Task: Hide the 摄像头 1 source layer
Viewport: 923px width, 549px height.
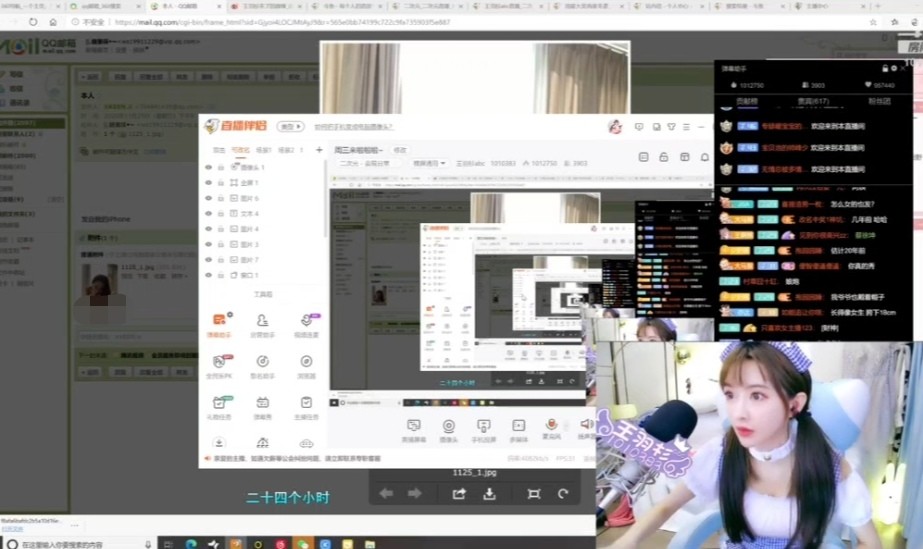Action: [x=208, y=168]
